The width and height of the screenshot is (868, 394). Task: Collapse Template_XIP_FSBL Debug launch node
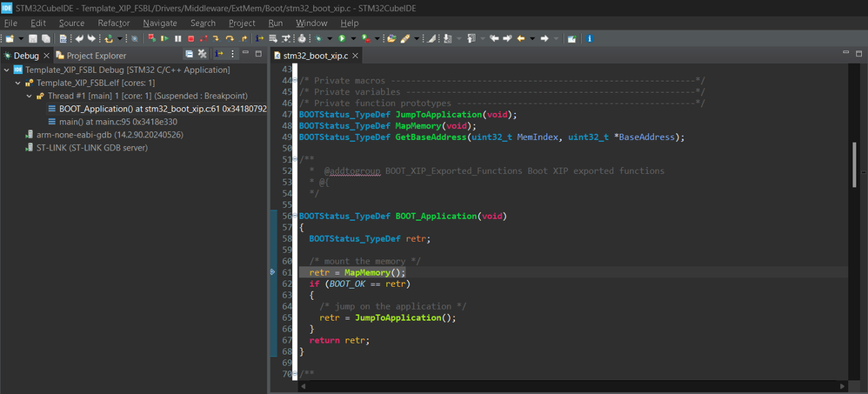pyautogui.click(x=7, y=70)
